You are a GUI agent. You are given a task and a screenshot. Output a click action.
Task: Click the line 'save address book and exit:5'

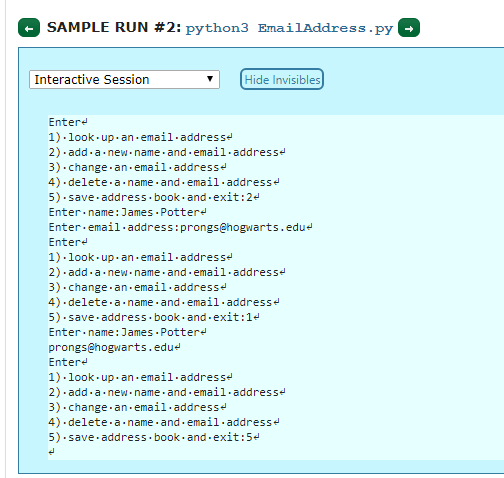coord(154,437)
